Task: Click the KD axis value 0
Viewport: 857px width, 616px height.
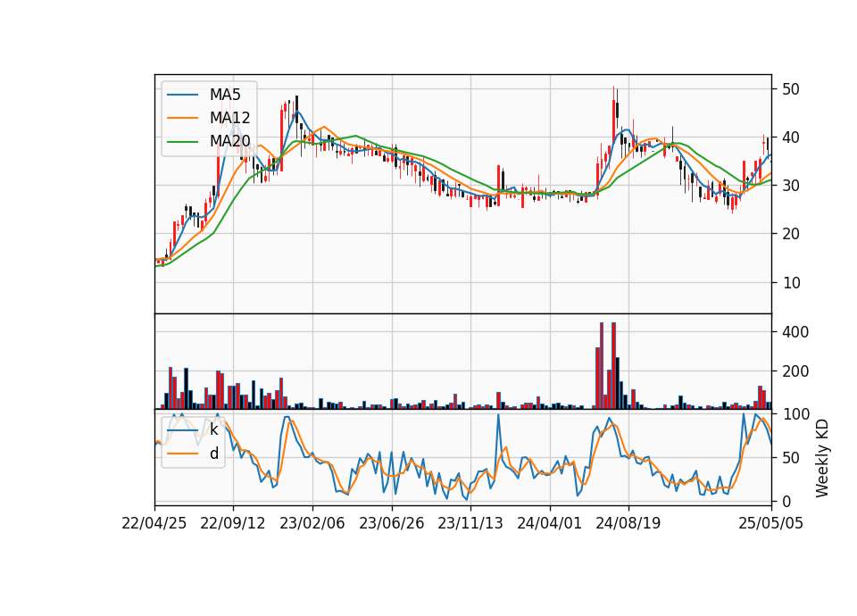Action: (x=786, y=501)
